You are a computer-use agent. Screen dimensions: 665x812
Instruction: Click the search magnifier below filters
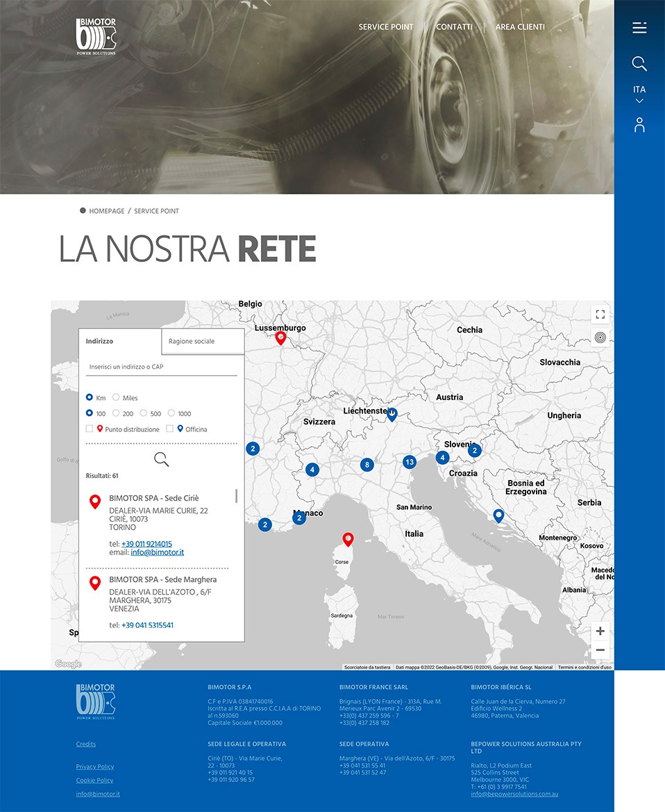(161, 459)
